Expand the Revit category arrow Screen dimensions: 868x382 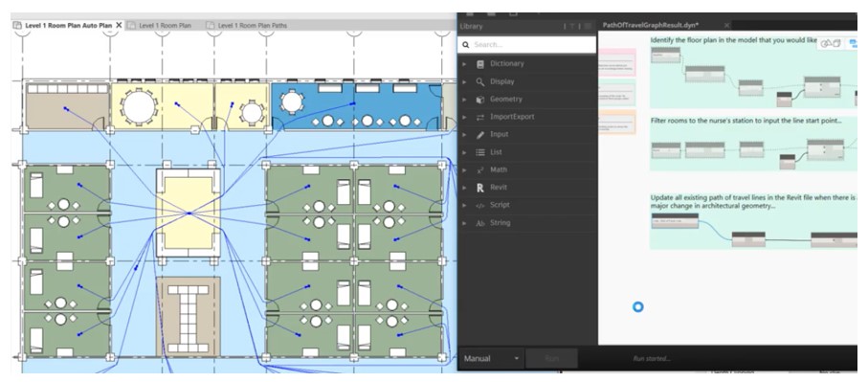(464, 188)
